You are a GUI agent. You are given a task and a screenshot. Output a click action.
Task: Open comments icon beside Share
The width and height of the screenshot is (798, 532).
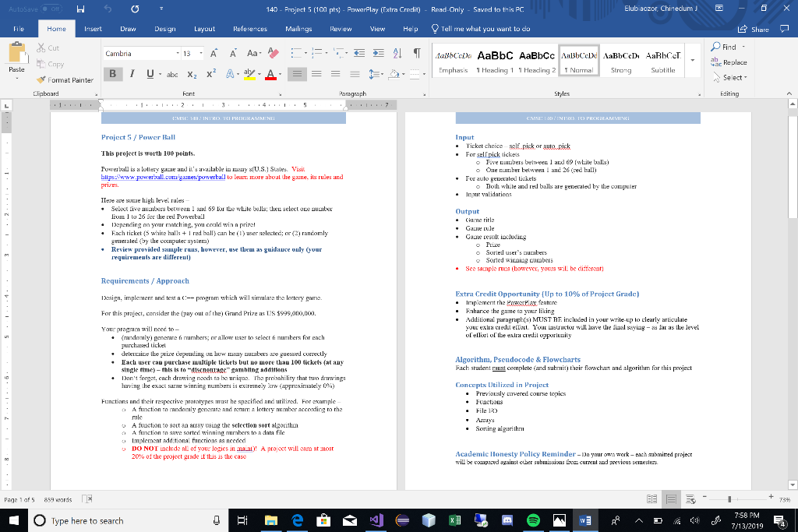click(x=784, y=29)
